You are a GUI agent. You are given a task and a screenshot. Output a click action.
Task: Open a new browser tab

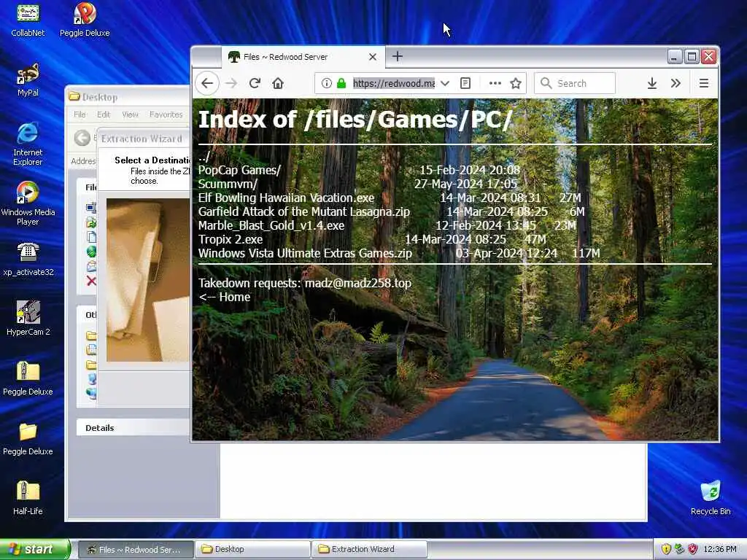click(398, 56)
